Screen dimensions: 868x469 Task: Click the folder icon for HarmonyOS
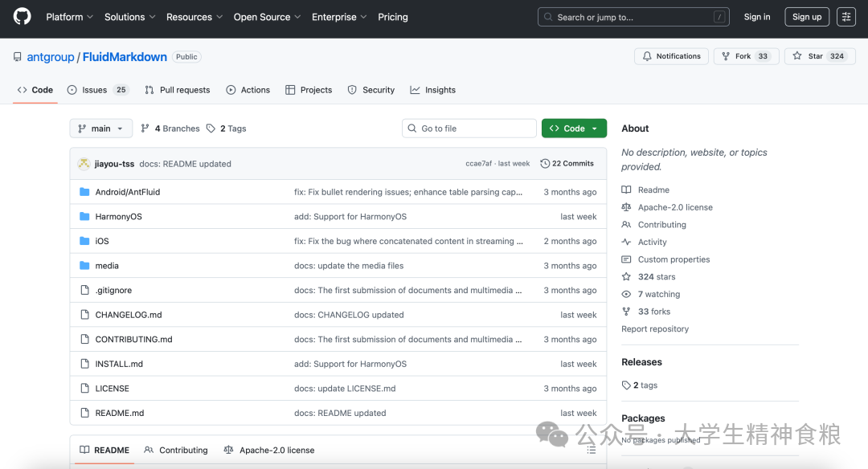point(84,216)
